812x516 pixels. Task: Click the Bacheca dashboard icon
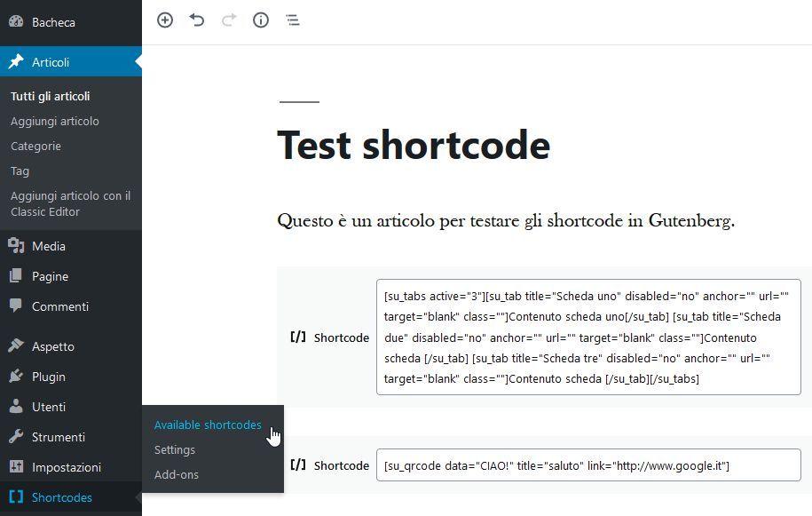[16, 22]
